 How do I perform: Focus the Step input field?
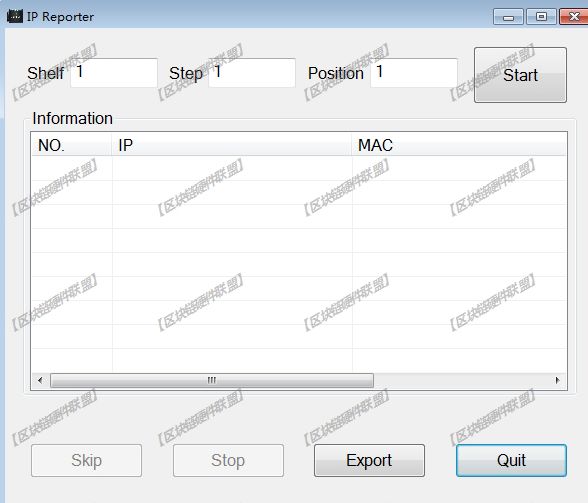(x=252, y=73)
